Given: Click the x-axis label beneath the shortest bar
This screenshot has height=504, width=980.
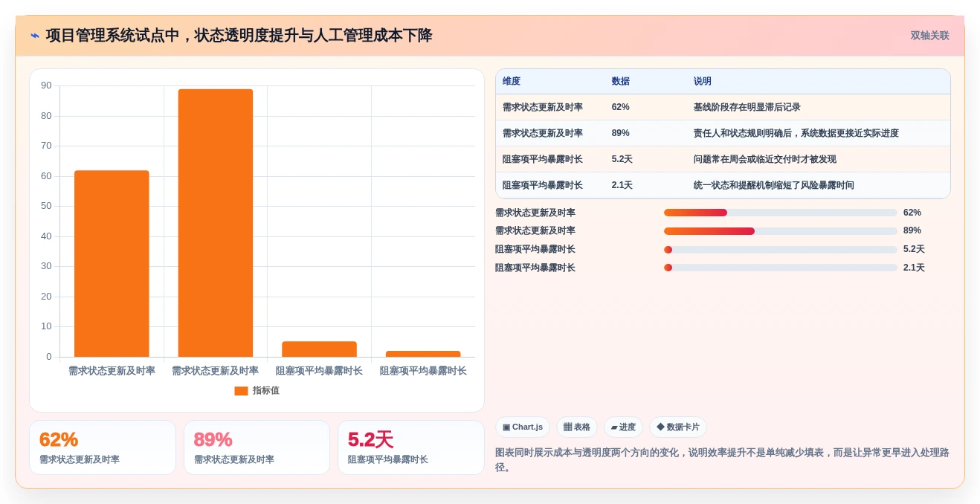Looking at the screenshot, I should tap(423, 371).
